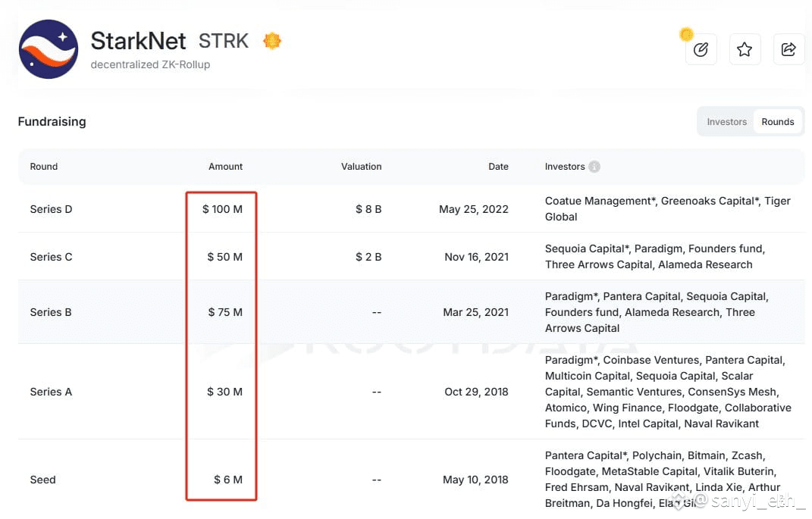Click the yellow notification dot above edit icon
This screenshot has width=812, height=519.
pyautogui.click(x=686, y=34)
